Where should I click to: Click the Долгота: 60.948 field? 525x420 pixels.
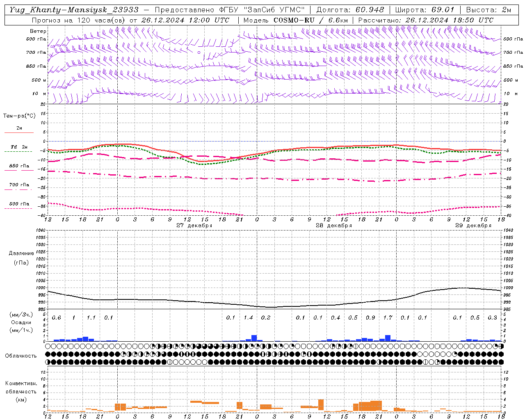(350, 9)
